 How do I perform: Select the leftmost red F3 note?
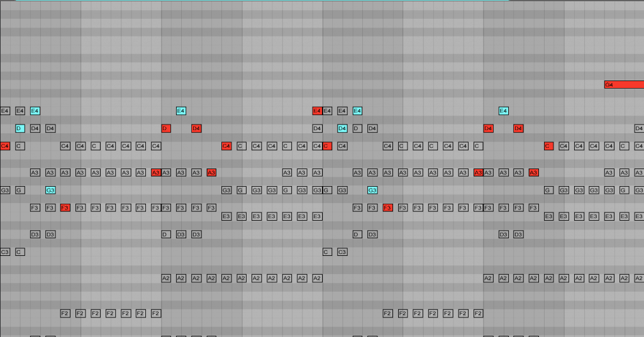(x=65, y=207)
